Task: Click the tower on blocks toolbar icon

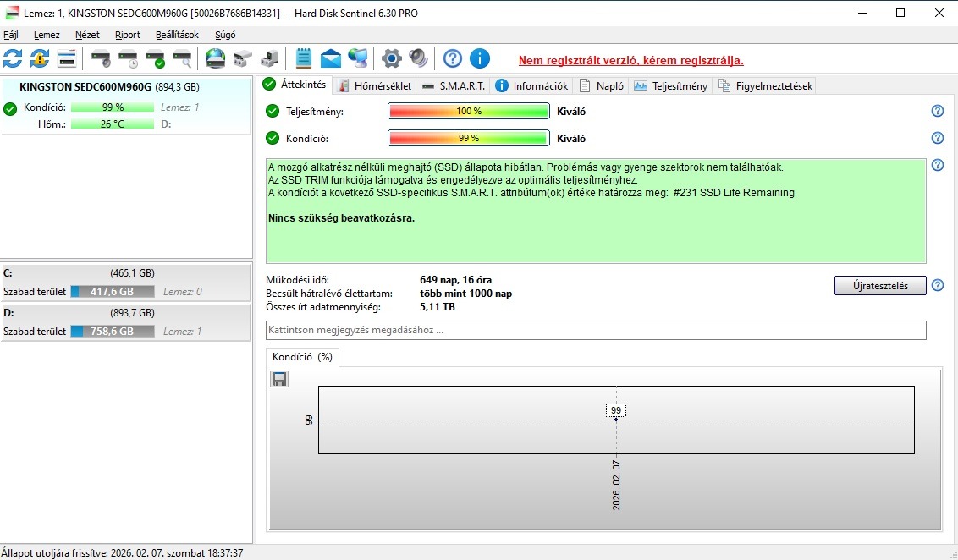Action: click(x=269, y=58)
